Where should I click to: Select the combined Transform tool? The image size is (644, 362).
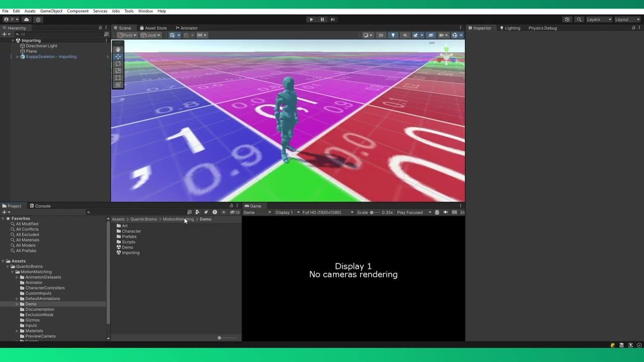tap(118, 84)
